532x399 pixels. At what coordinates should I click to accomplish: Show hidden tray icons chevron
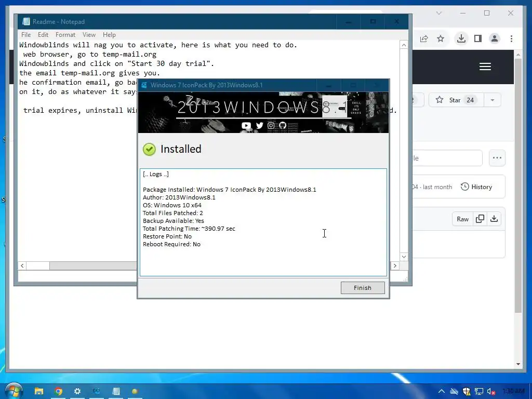442,391
